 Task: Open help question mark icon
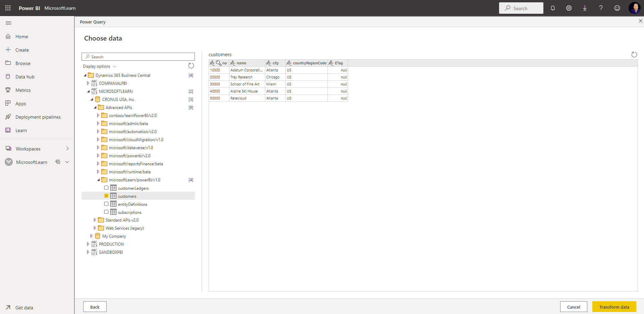tap(601, 8)
